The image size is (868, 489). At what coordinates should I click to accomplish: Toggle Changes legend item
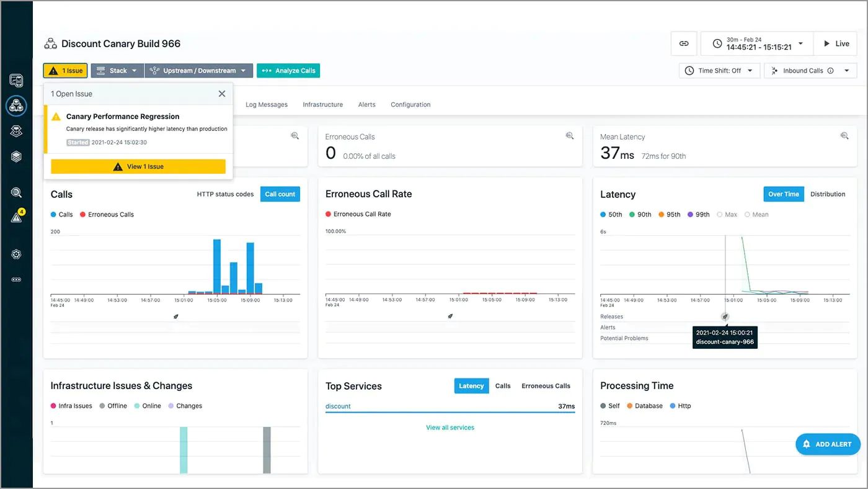(185, 406)
